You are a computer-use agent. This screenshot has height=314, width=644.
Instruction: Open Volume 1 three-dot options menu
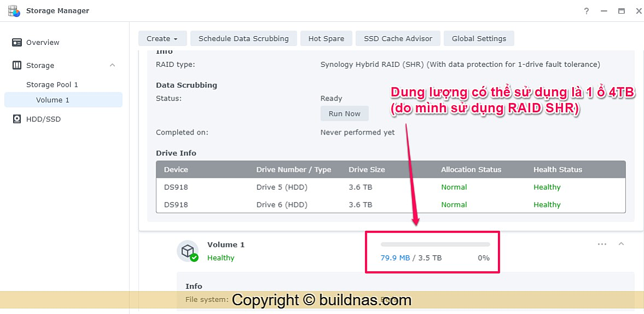(602, 244)
